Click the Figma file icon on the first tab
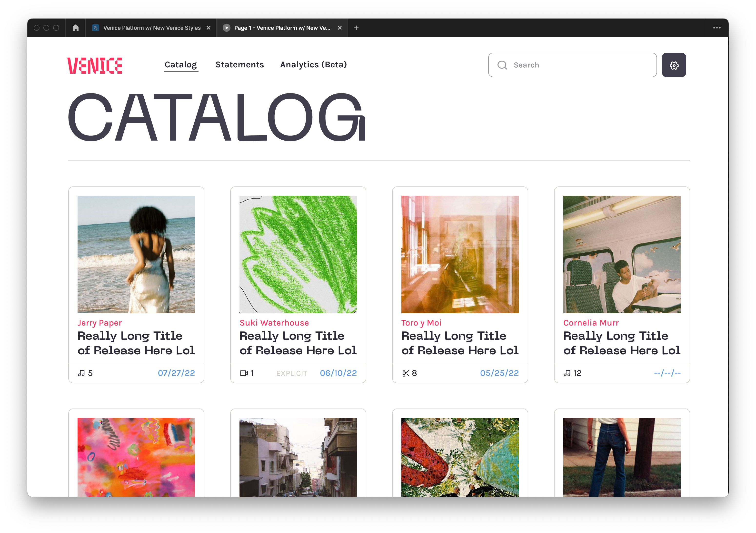This screenshot has width=756, height=533. 96,28
